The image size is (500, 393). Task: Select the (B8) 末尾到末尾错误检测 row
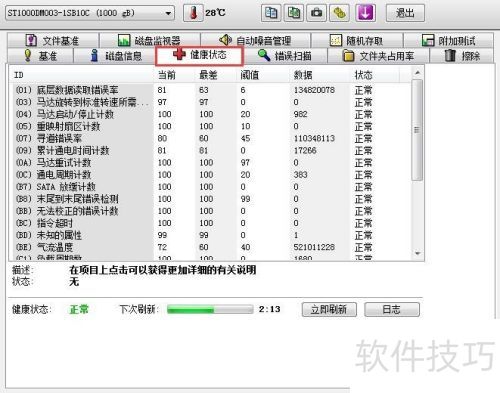pyautogui.click(x=211, y=199)
